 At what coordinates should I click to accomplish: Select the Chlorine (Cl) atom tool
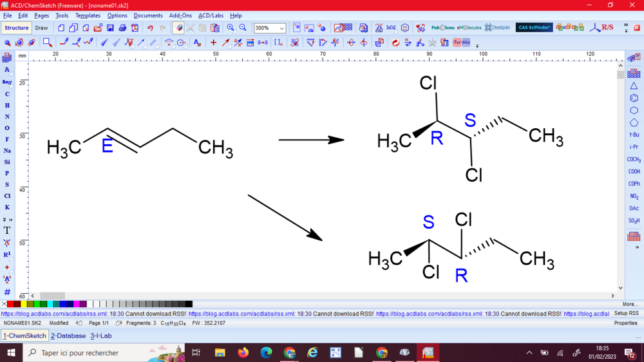tap(7, 196)
